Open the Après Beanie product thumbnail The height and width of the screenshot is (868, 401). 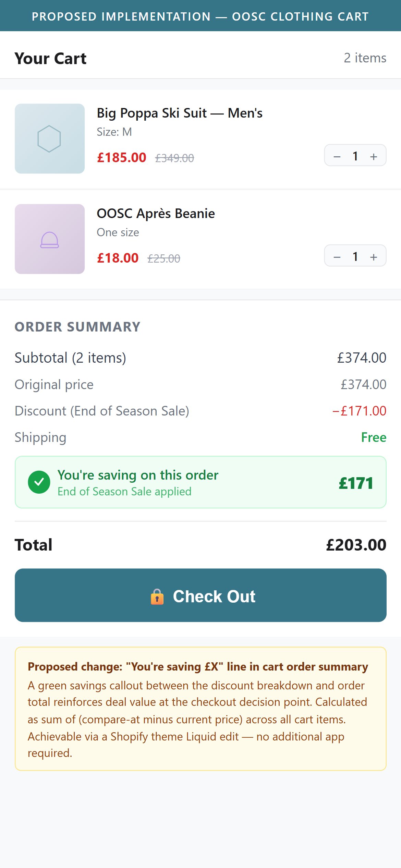[x=50, y=239]
